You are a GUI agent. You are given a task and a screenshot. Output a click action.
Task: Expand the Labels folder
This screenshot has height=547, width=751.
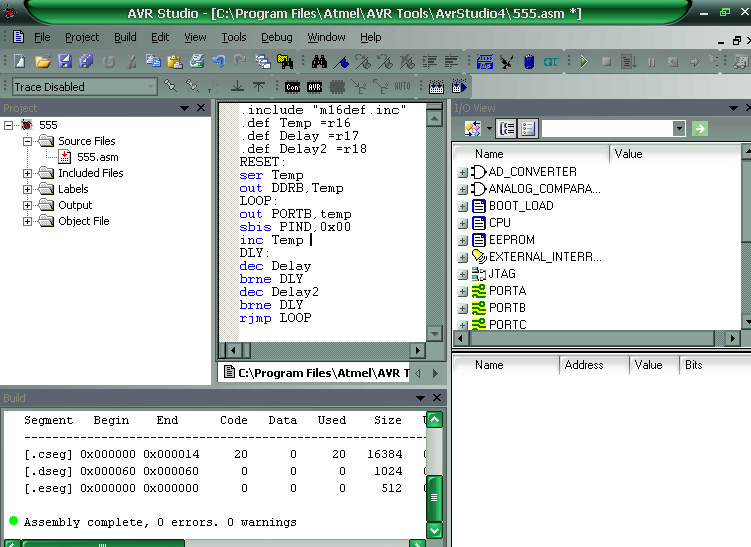coord(27,189)
